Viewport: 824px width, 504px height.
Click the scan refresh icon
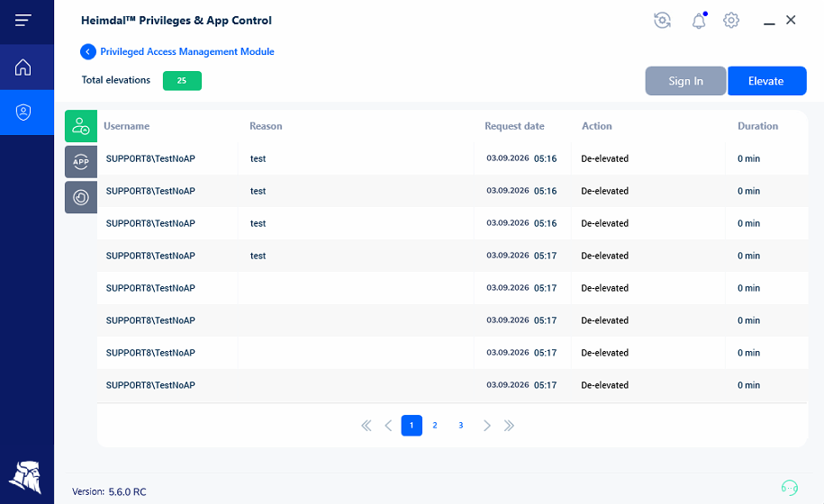pos(662,21)
